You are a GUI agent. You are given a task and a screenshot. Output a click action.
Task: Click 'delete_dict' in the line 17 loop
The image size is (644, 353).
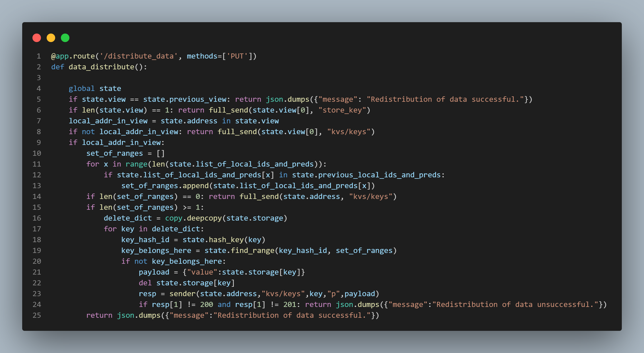(176, 229)
